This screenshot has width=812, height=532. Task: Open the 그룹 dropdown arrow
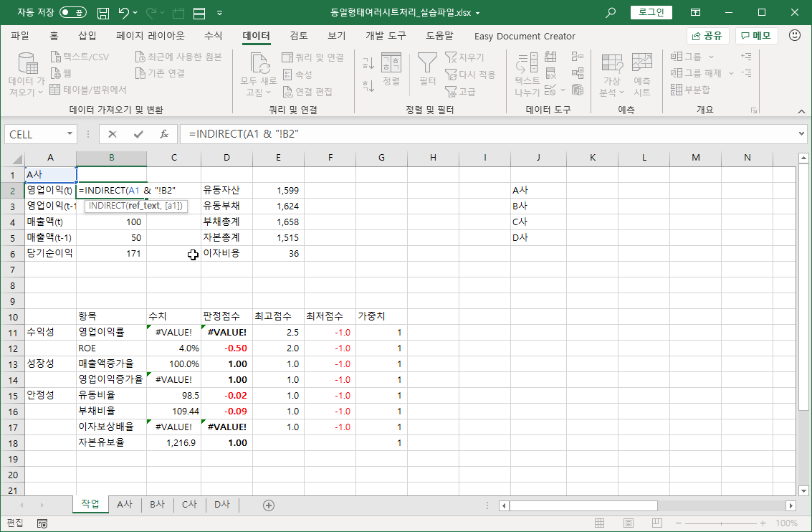pyautogui.click(x=711, y=57)
